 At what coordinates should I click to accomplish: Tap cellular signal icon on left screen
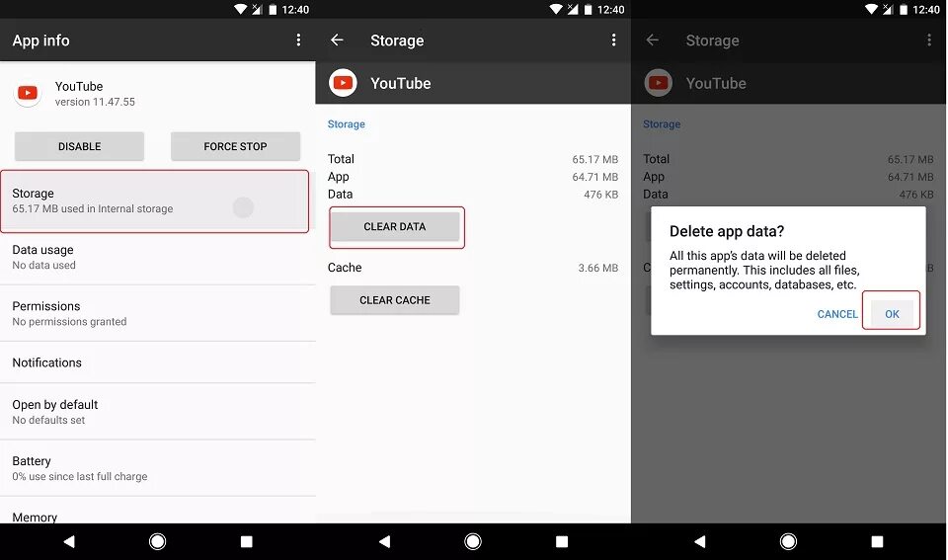(257, 9)
